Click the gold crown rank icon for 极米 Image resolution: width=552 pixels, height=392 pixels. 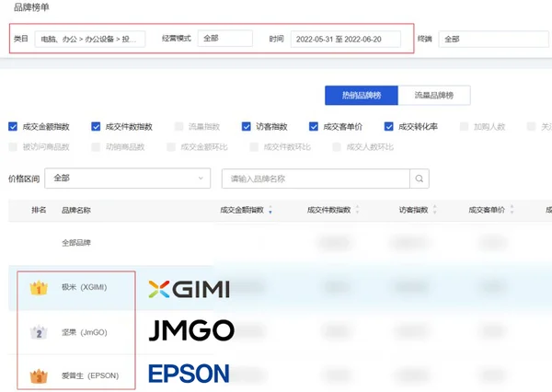point(39,288)
